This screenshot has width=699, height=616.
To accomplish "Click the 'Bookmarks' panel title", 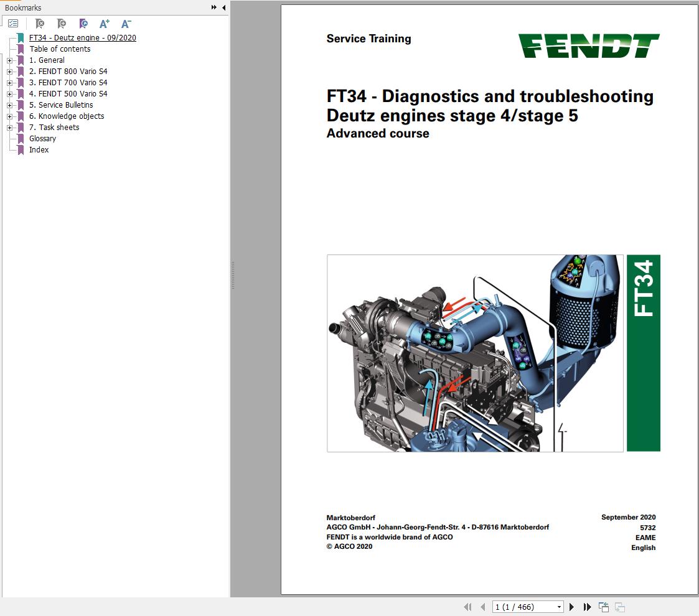I will [x=23, y=7].
